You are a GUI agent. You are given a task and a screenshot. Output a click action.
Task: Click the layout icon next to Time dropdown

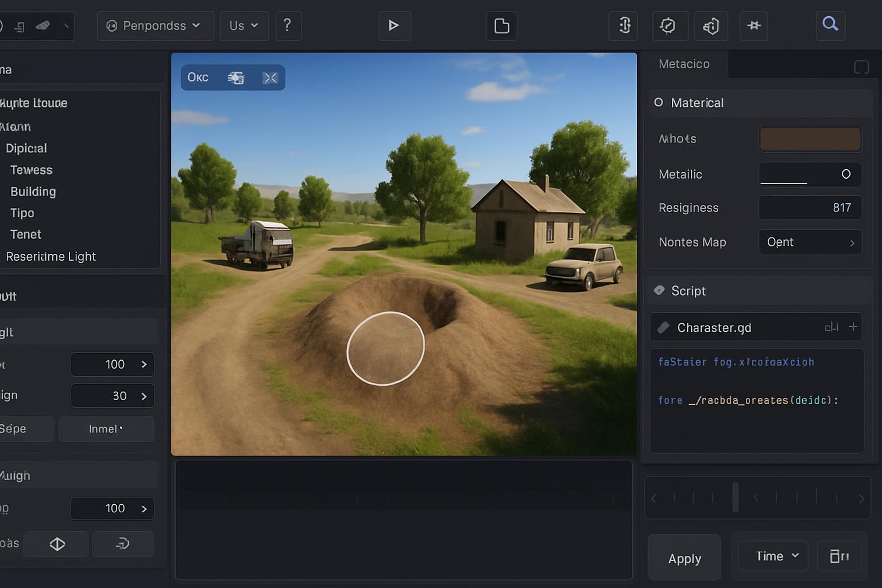[839, 556]
